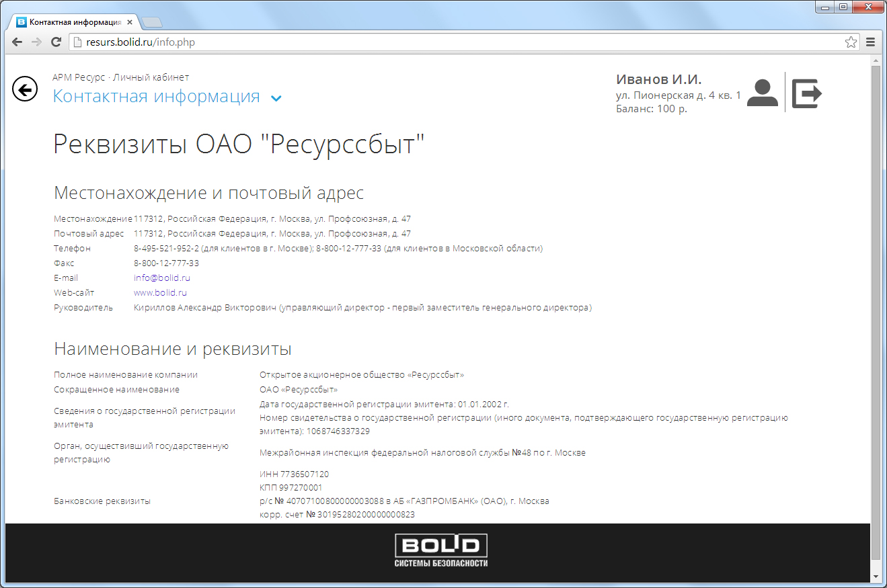This screenshot has height=588, width=887.
Task: Click the circular back arrow on the page
Action: click(x=25, y=89)
